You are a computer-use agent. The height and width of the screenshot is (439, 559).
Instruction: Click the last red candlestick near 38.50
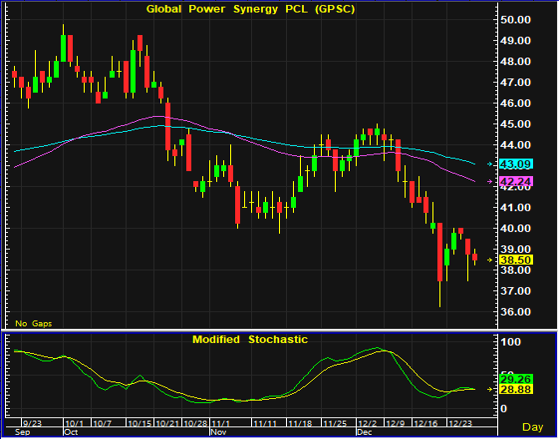(475, 257)
